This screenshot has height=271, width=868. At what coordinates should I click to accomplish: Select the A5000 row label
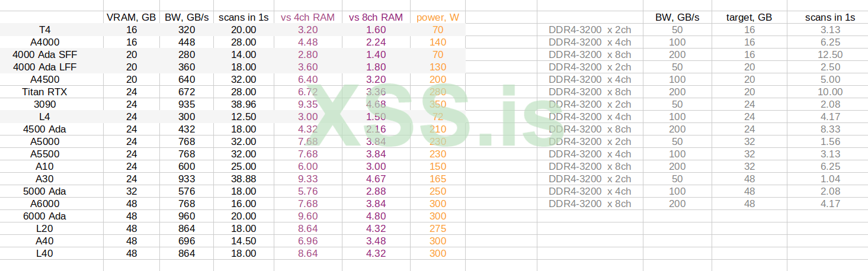44,141
